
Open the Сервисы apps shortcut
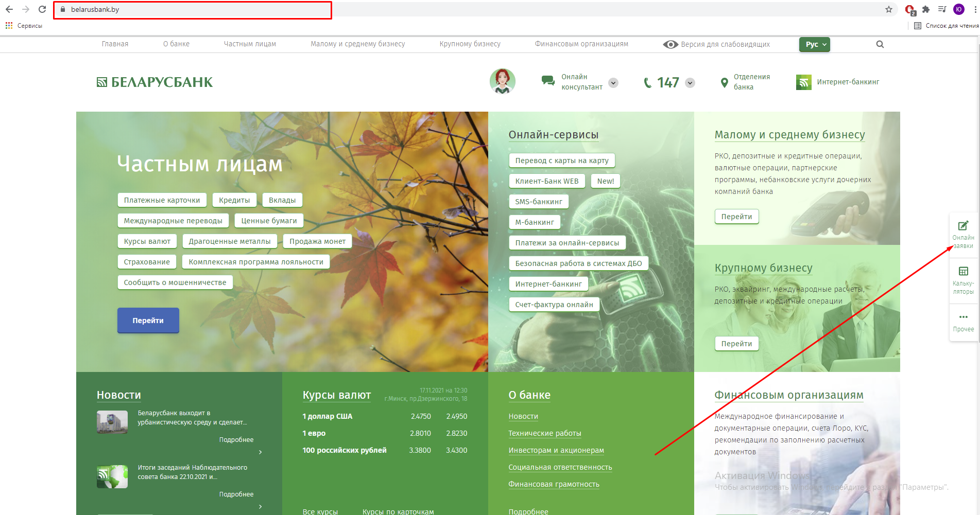click(24, 25)
